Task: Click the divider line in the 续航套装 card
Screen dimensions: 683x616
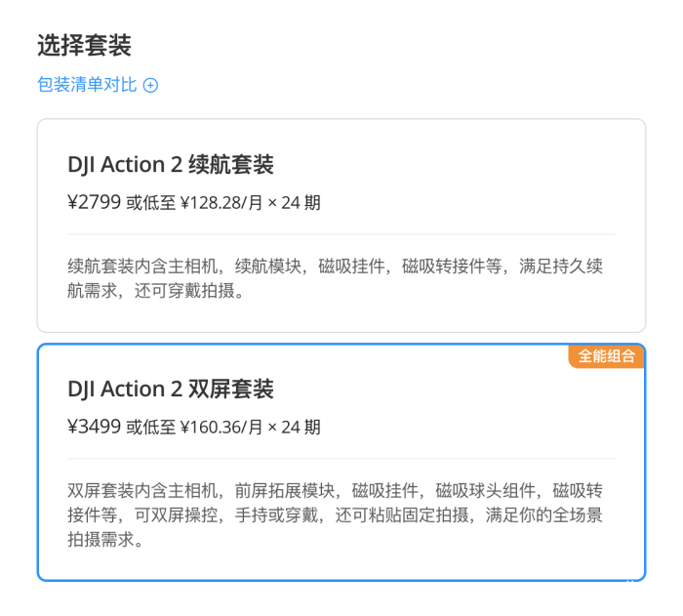Action: click(x=341, y=234)
